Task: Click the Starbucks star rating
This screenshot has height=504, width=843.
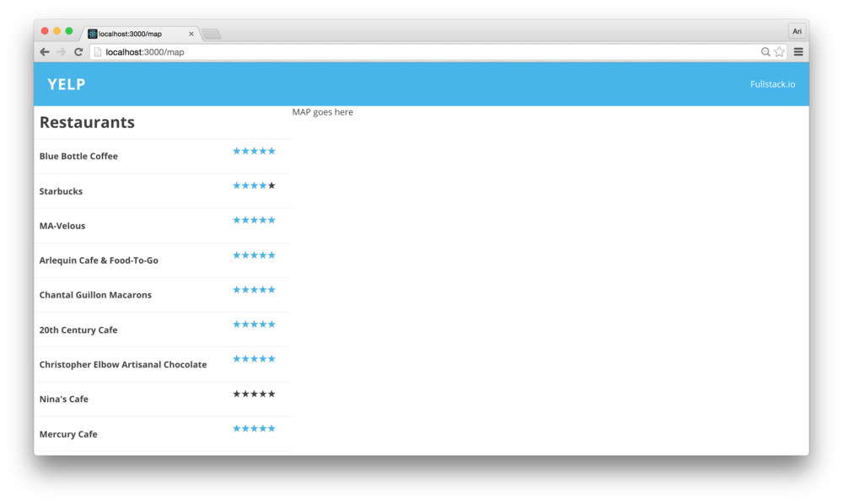Action: 254,185
